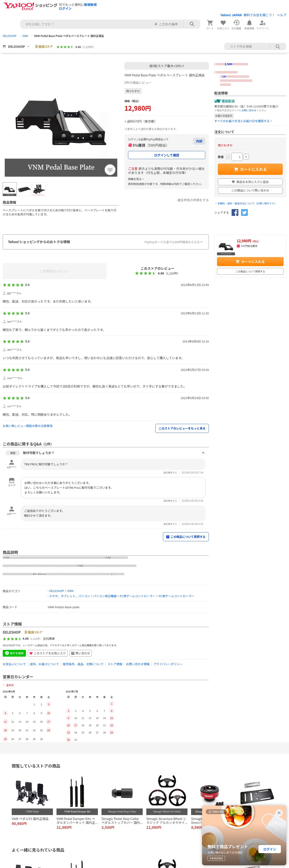Click the ログイン link in header
Image resolution: width=289 pixels, height=868 pixels.
(x=65, y=9)
